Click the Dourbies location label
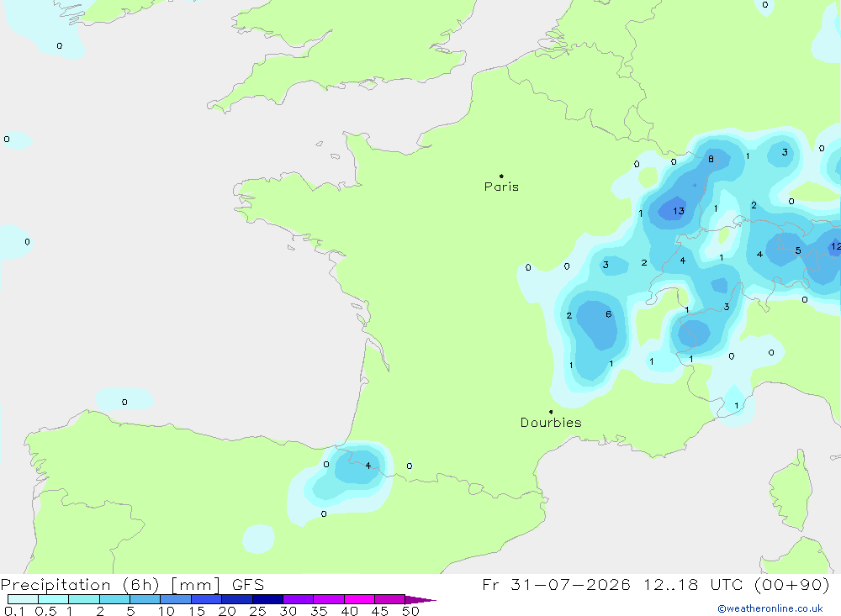841x616 pixels. click(551, 423)
